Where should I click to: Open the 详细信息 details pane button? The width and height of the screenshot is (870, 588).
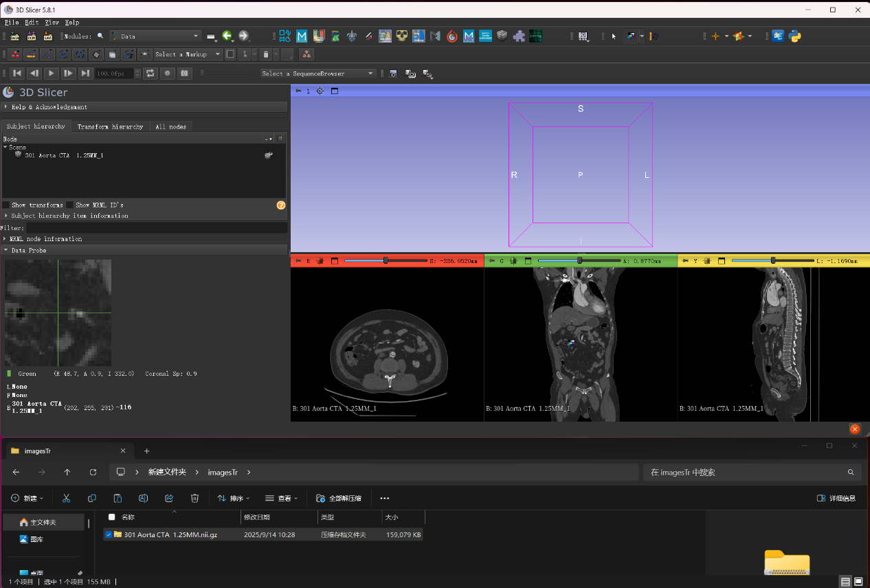coord(836,498)
